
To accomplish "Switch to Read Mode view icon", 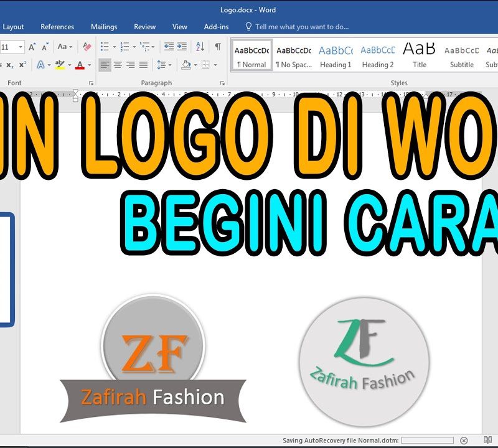I will click(487, 440).
